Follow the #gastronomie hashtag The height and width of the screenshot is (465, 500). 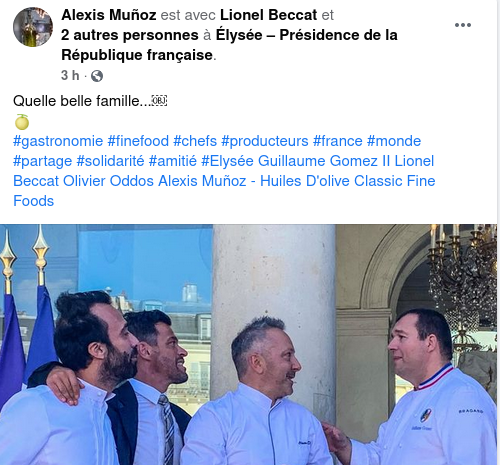(58, 141)
